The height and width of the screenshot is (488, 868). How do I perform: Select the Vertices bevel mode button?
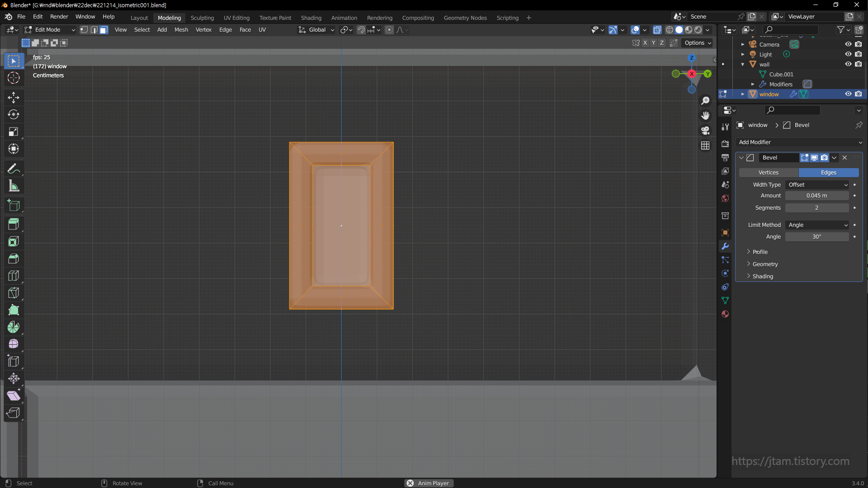pos(769,173)
